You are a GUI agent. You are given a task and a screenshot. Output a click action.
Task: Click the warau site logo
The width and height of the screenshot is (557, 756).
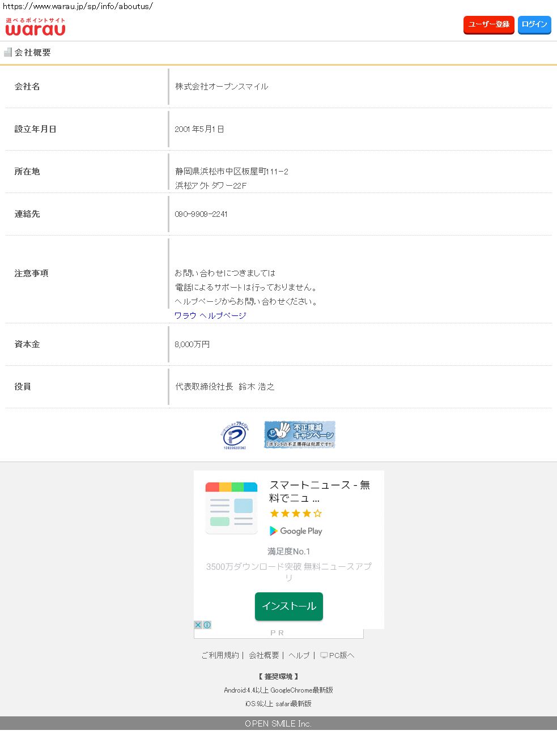click(x=35, y=27)
